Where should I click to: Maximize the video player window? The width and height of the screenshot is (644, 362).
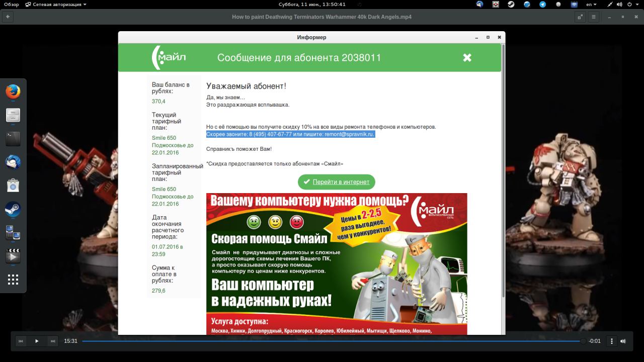click(x=624, y=17)
